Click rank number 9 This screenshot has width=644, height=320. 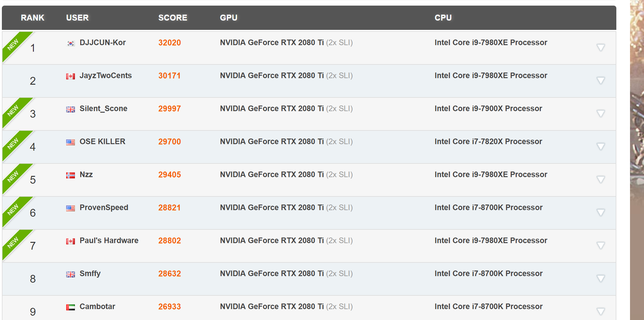pos(33,312)
